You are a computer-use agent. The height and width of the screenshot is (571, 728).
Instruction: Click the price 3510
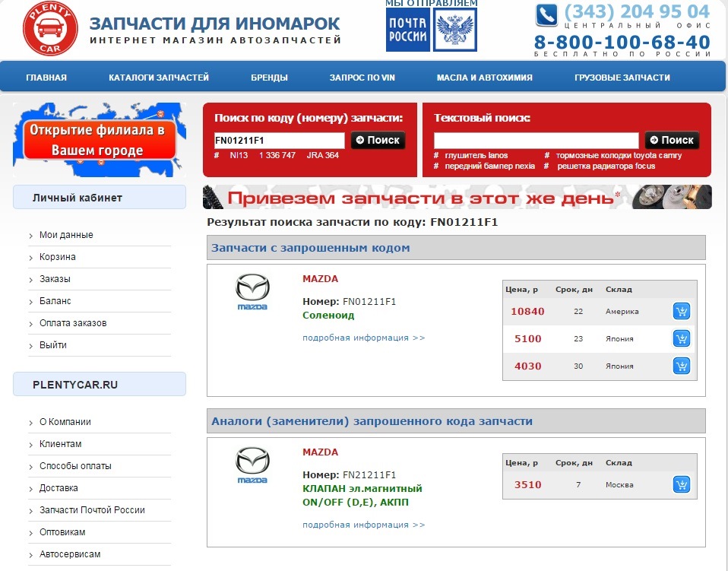click(x=528, y=484)
